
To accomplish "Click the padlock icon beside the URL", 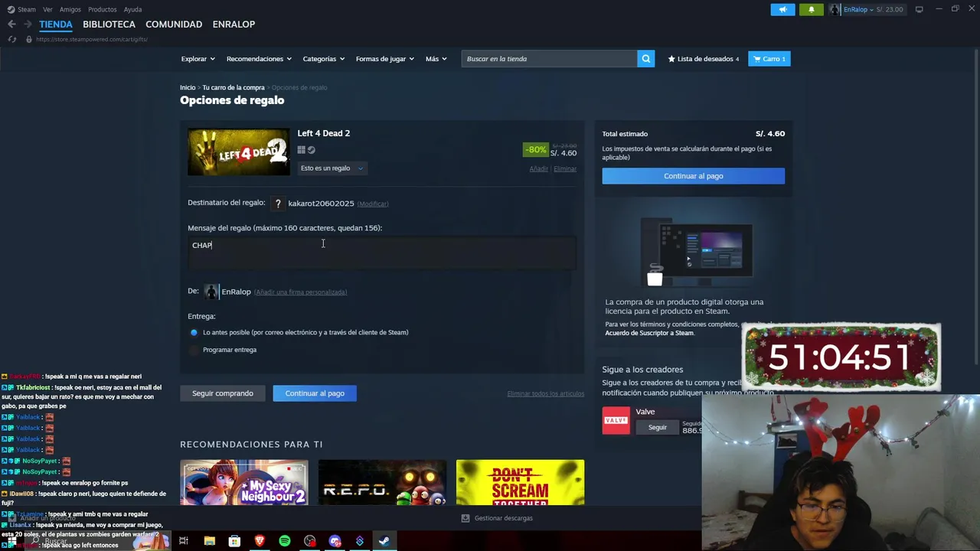I will [29, 39].
